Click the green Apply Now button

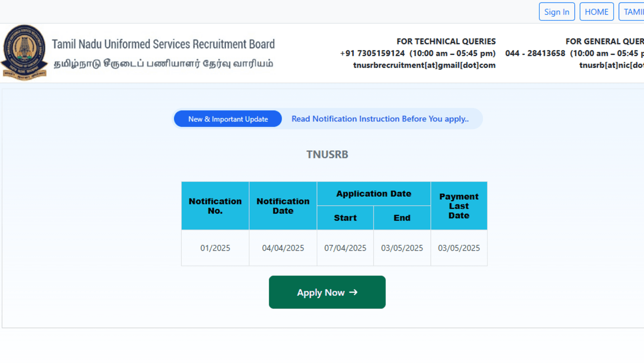click(x=327, y=292)
